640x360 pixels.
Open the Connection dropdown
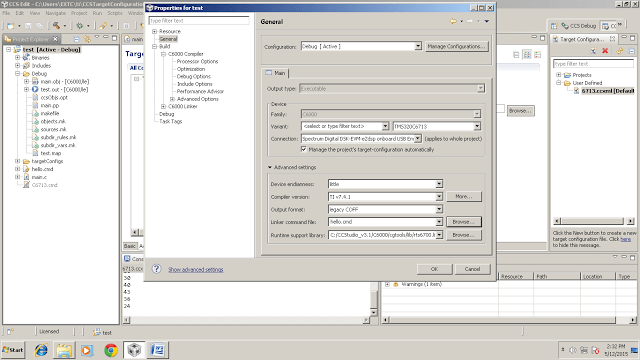pyautogui.click(x=418, y=139)
